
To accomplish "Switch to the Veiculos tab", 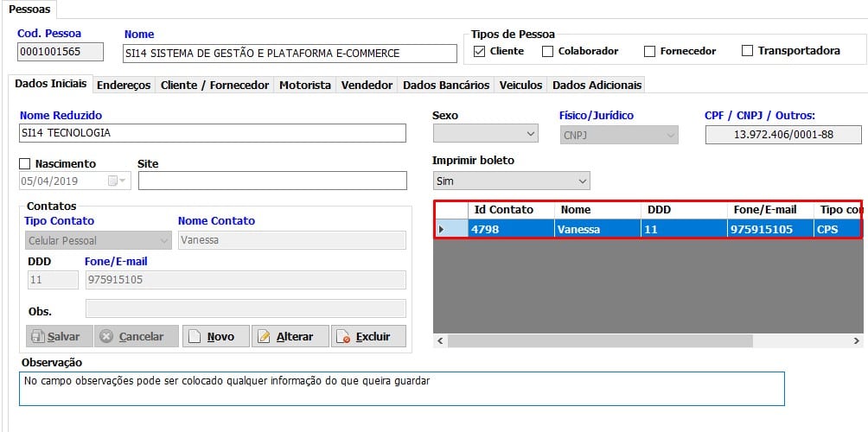I will pos(521,86).
